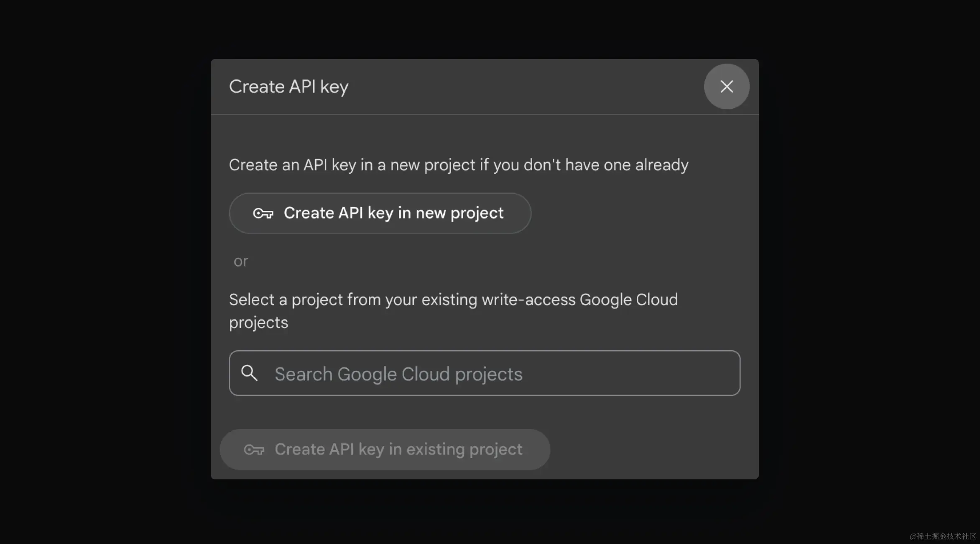Click the 'or' divider text
This screenshot has width=980, height=544.
click(241, 261)
